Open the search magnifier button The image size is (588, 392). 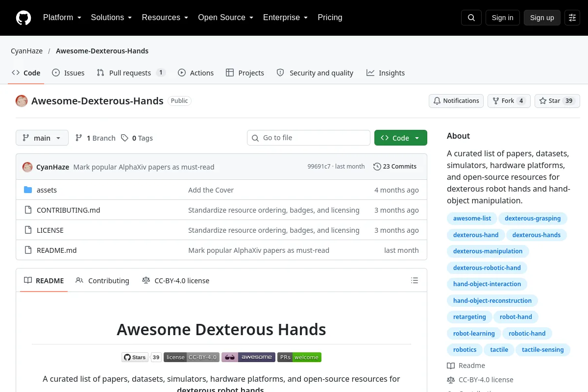pyautogui.click(x=471, y=18)
